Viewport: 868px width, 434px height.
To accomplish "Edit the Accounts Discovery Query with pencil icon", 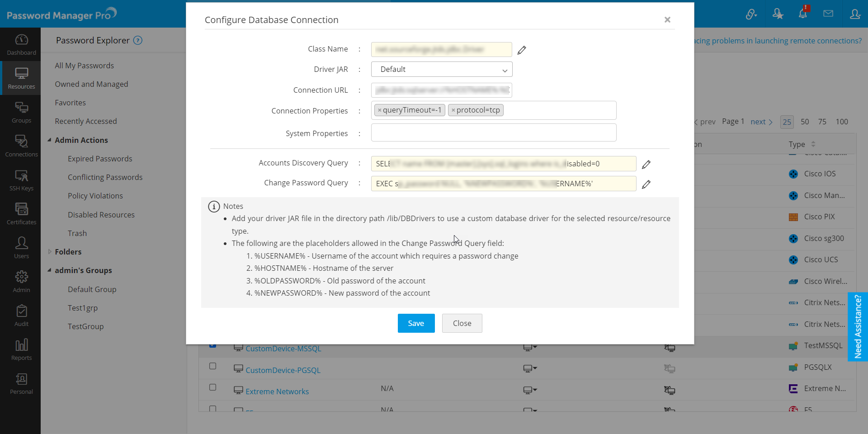I will click(646, 165).
